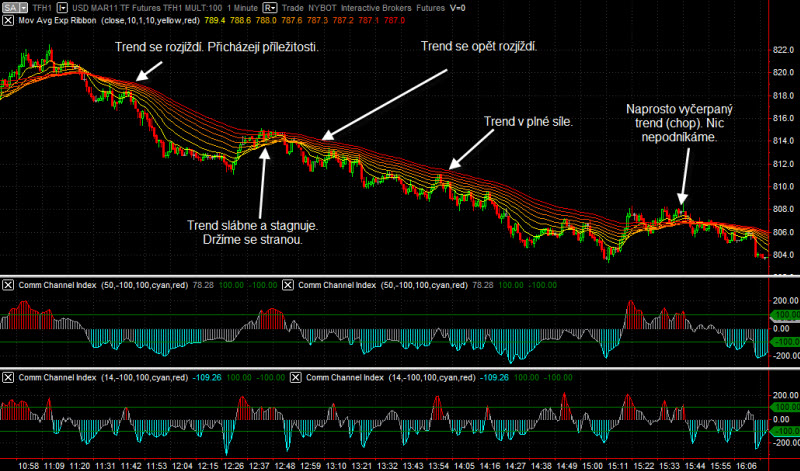Expand the R dropdown before Trade
The image size is (800, 471).
pos(269,8)
